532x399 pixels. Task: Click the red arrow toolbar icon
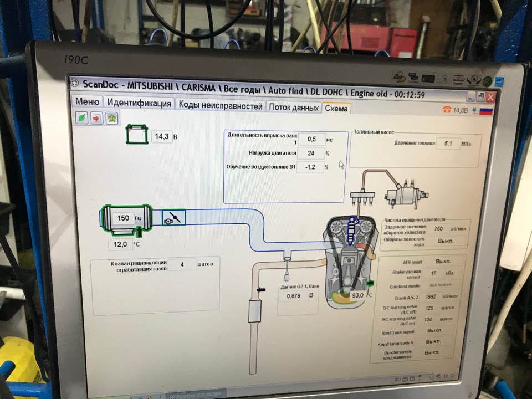pos(96,119)
